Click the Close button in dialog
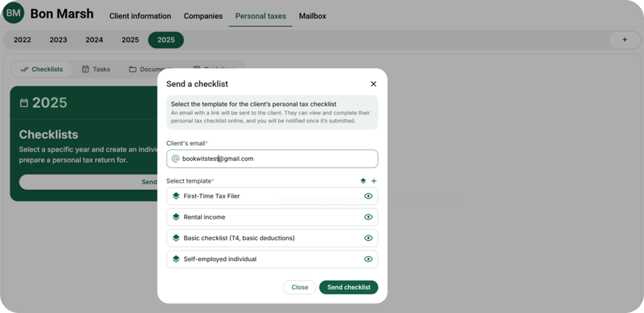The image size is (644, 313). tap(299, 287)
